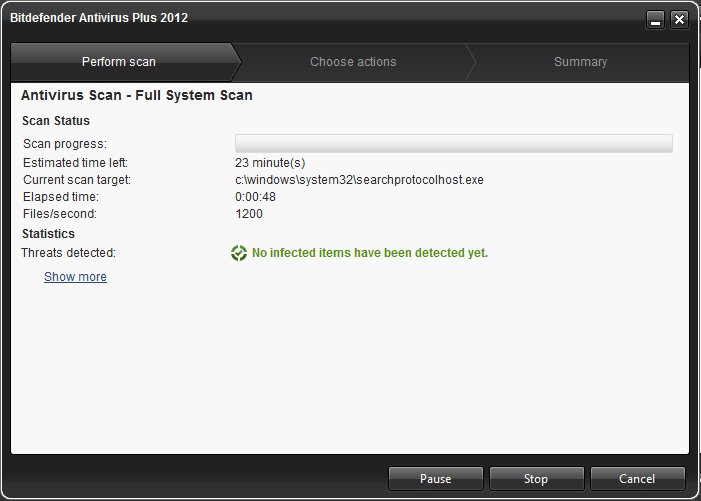
Task: Click the Statistics section header
Action: click(48, 234)
